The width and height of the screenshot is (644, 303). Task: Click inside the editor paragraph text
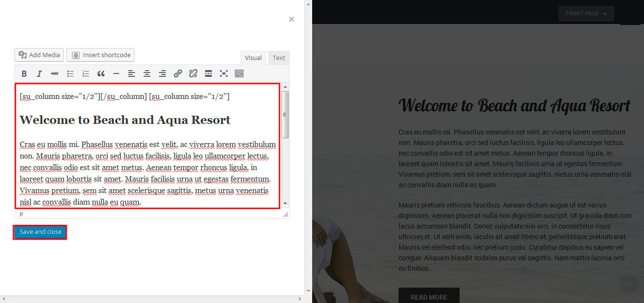(147, 173)
